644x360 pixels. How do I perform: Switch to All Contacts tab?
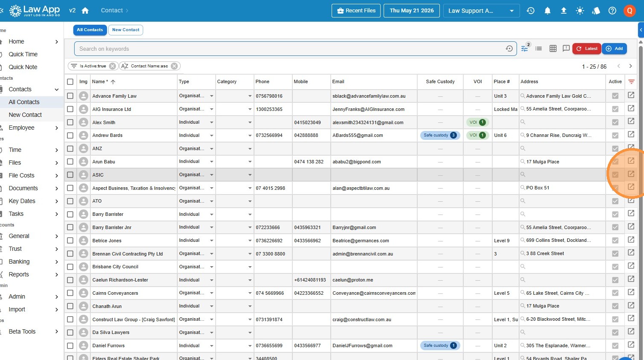[x=90, y=30]
